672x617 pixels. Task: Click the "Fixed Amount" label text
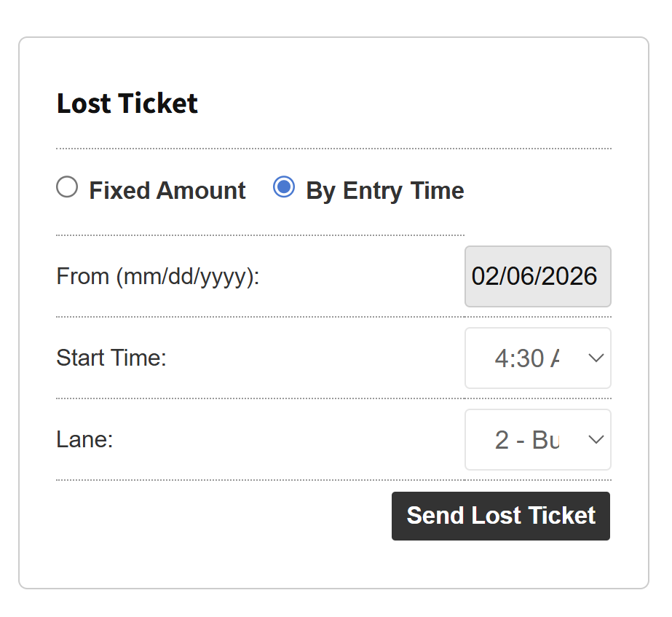(x=167, y=191)
